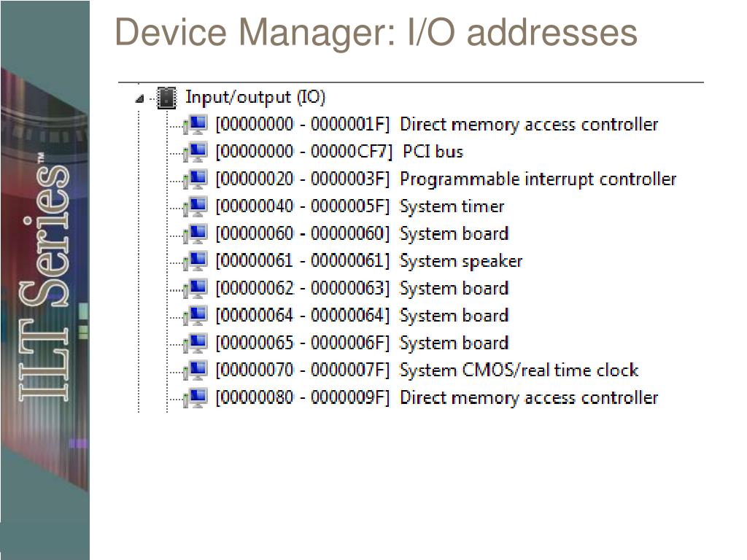Click the ILT Series sidebar logo
This screenshot has height=560, width=747.
pos(44,277)
